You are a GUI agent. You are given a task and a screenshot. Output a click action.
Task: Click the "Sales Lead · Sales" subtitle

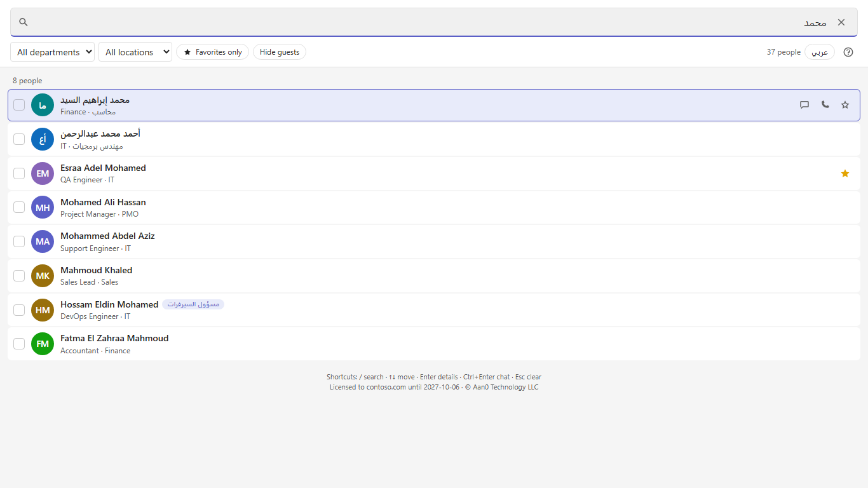click(89, 282)
